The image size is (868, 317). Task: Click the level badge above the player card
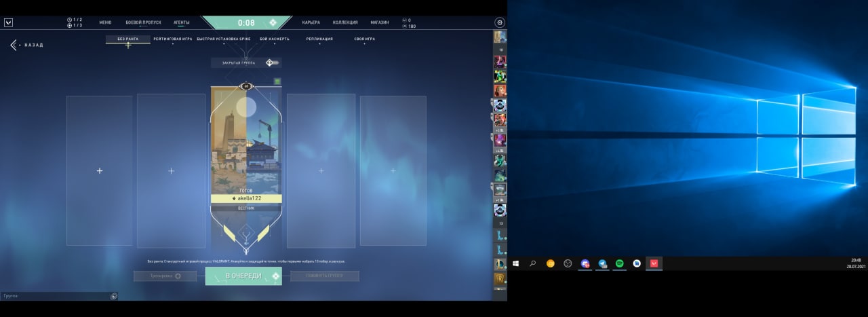coord(246,86)
